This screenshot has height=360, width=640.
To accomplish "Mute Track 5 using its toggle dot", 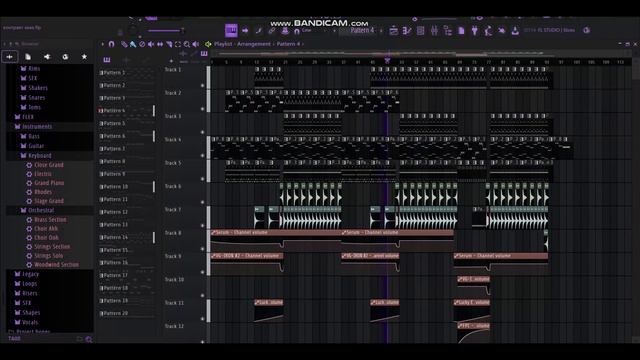I will click(202, 178).
